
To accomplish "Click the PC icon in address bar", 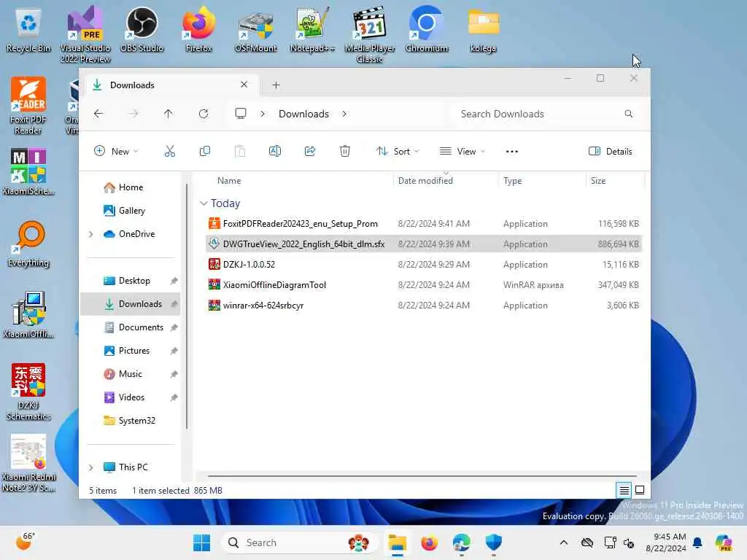I will tap(241, 114).
